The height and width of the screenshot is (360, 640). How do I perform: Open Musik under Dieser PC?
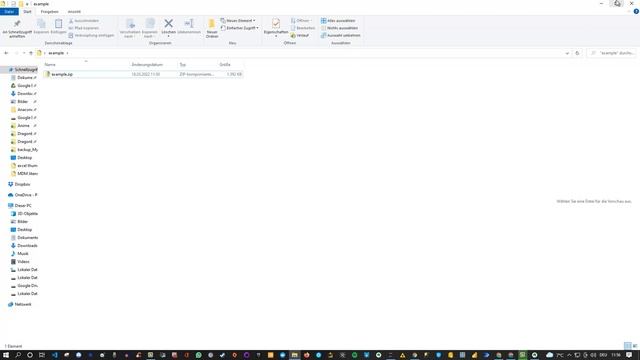(x=20, y=253)
